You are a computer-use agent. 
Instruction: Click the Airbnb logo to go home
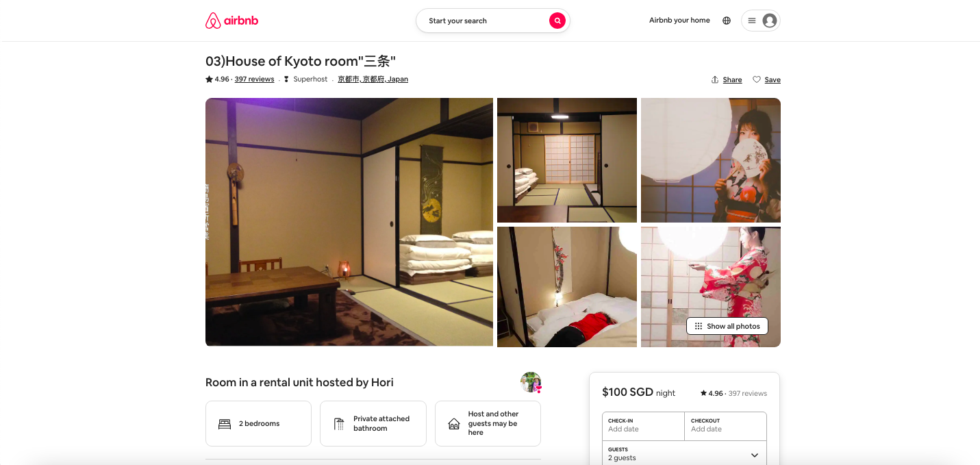pos(231,21)
